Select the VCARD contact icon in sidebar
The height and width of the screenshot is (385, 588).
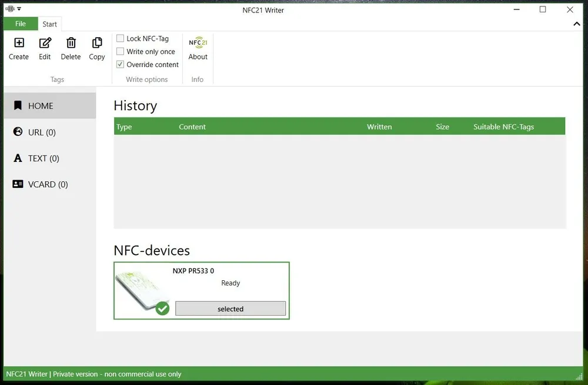(x=18, y=184)
